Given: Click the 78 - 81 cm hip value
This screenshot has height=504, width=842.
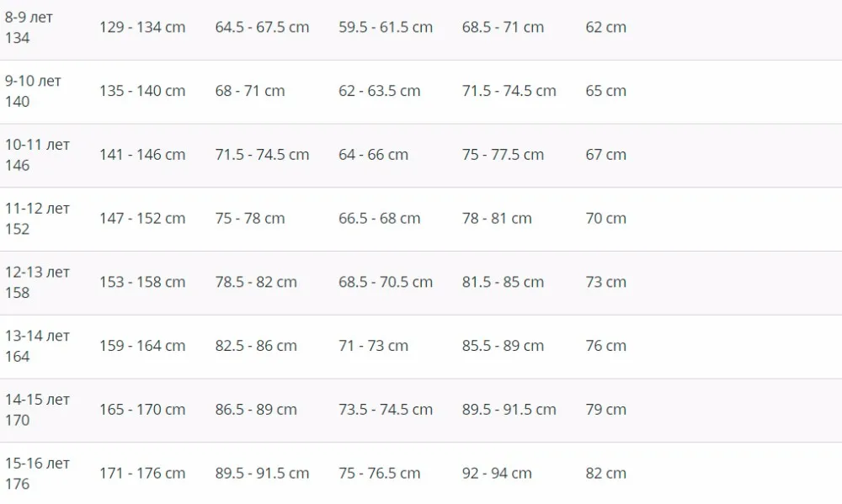Looking at the screenshot, I should 497,219.
